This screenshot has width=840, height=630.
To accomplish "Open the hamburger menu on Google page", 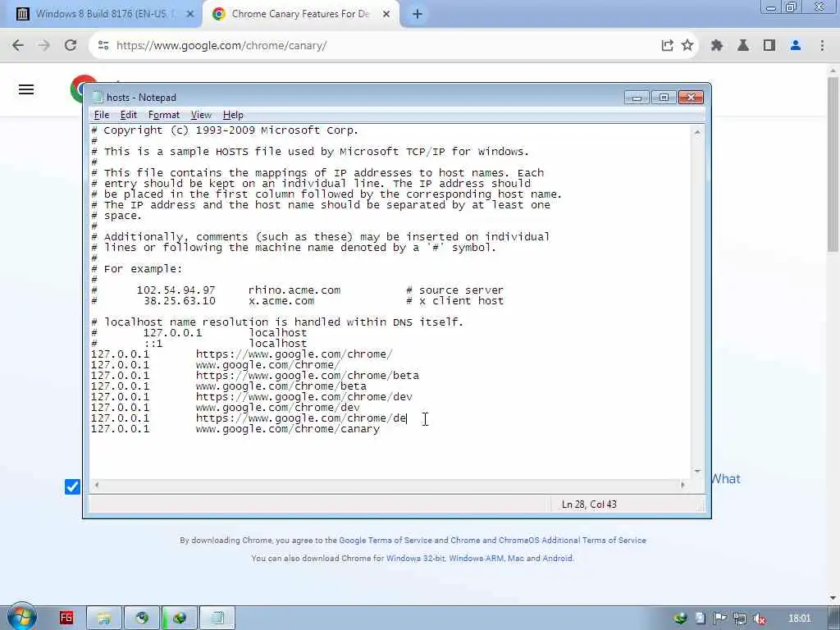I will [x=26, y=89].
